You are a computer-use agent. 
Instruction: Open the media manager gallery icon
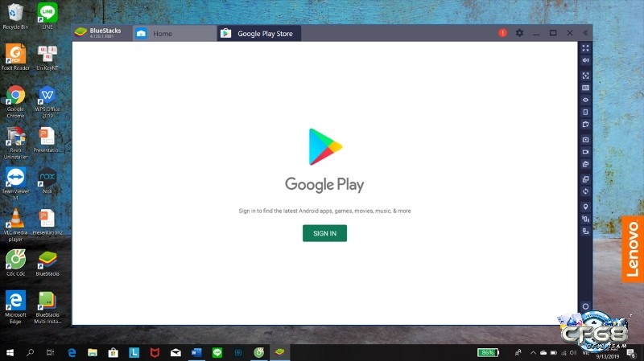[x=585, y=164]
